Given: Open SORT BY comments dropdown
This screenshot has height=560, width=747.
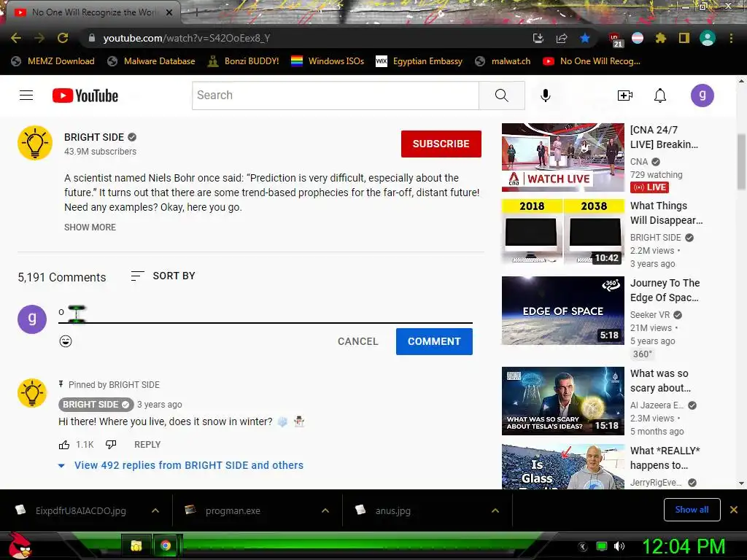Looking at the screenshot, I should (x=163, y=276).
